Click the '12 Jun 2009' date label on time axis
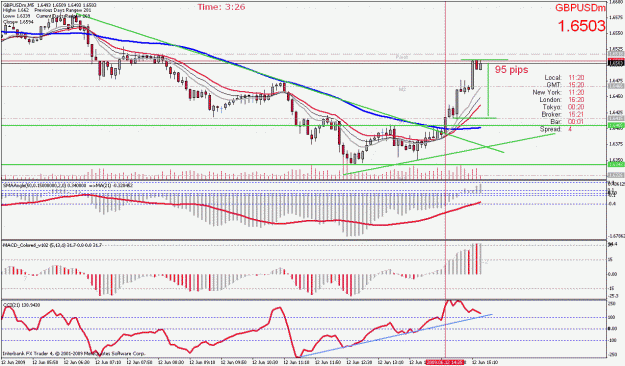The image size is (625, 366). (x=14, y=362)
